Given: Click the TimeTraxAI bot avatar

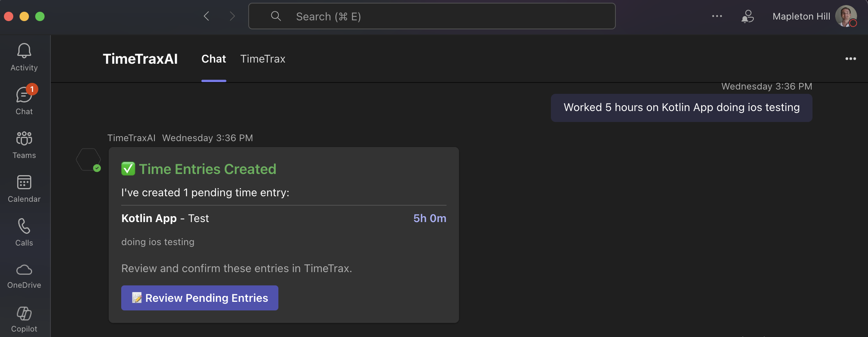Looking at the screenshot, I should click(89, 159).
